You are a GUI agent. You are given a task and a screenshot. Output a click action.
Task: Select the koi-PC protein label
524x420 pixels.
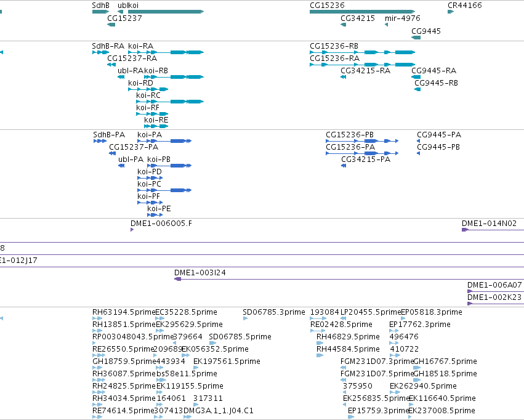(x=149, y=184)
